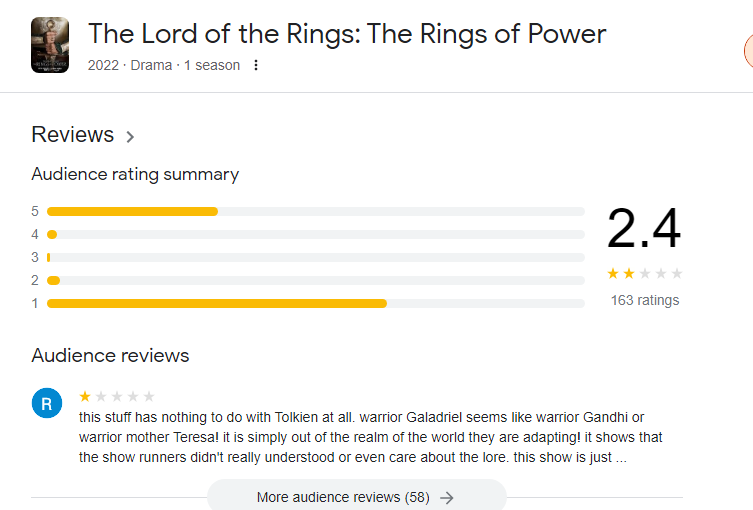Image resolution: width=753 pixels, height=510 pixels.
Task: Click the 163 ratings count
Action: (644, 300)
